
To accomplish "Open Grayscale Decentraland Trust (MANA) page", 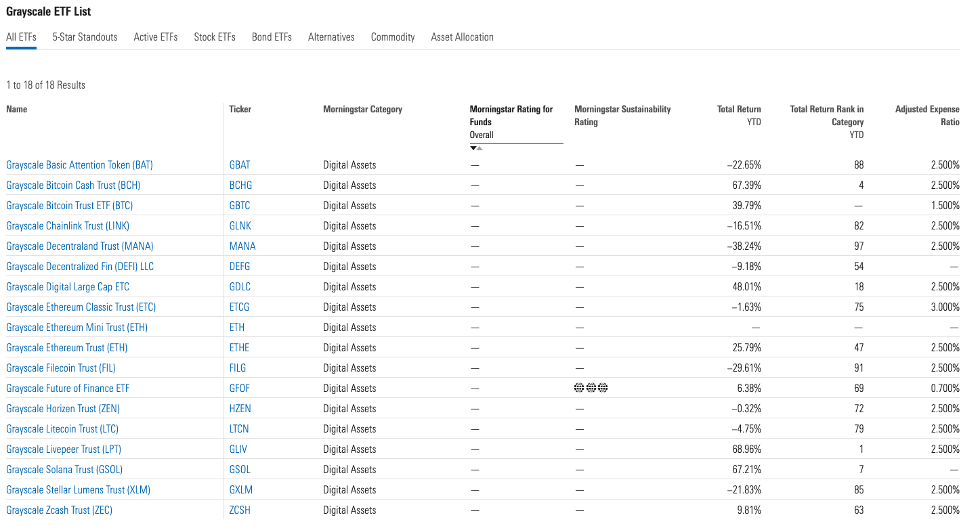I will [x=80, y=246].
